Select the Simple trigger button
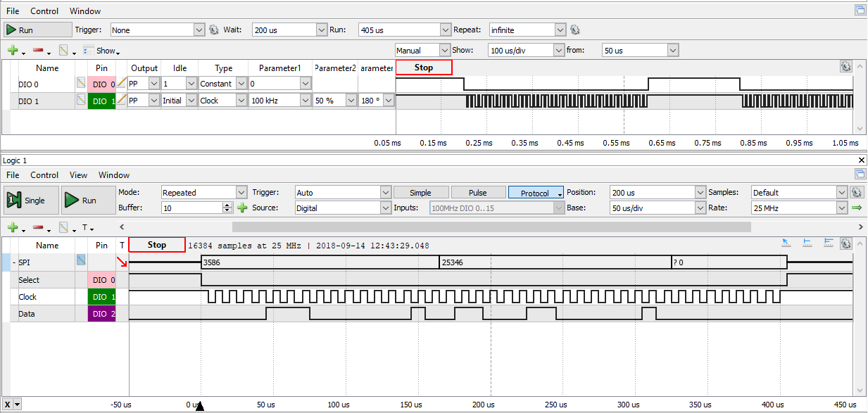The height and width of the screenshot is (413, 868). (420, 193)
